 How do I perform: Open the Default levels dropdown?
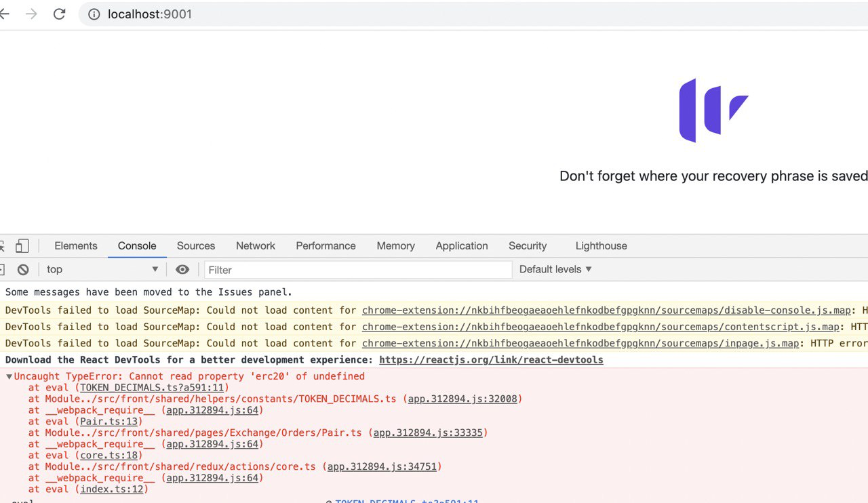555,269
